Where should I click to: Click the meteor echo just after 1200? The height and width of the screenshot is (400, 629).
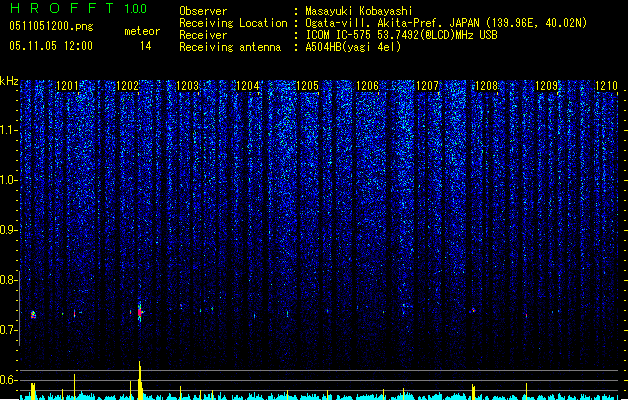click(33, 315)
